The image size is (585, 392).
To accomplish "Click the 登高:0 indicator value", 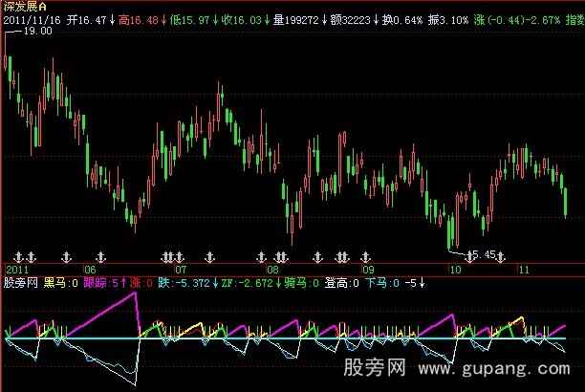I will (x=342, y=283).
